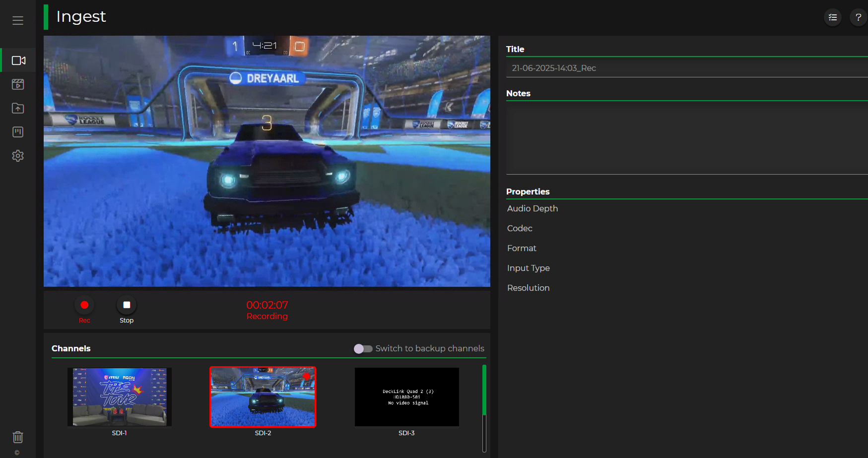This screenshot has width=868, height=458.
Task: Open the settings gear icon in sidebar
Action: point(18,156)
